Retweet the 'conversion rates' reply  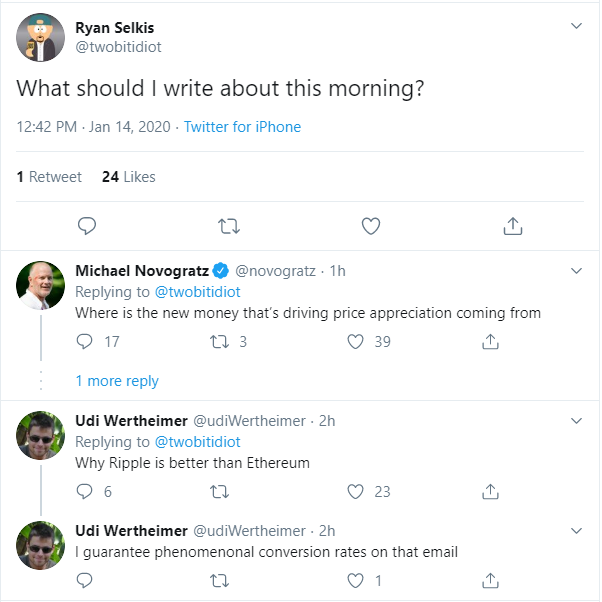point(219,581)
